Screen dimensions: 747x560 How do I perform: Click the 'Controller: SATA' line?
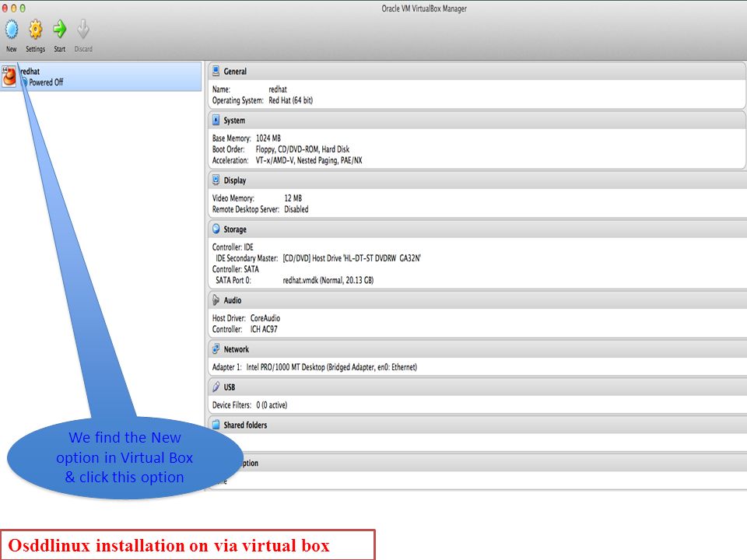pyautogui.click(x=235, y=269)
